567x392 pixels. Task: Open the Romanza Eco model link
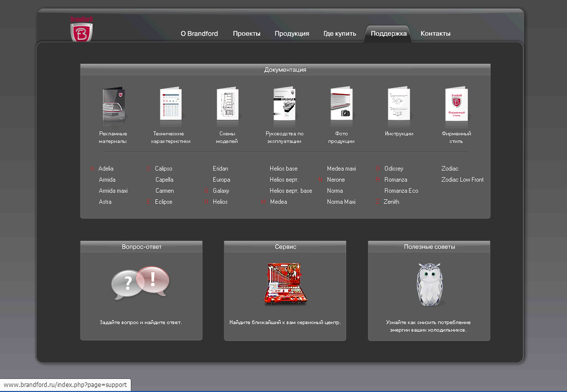click(401, 191)
